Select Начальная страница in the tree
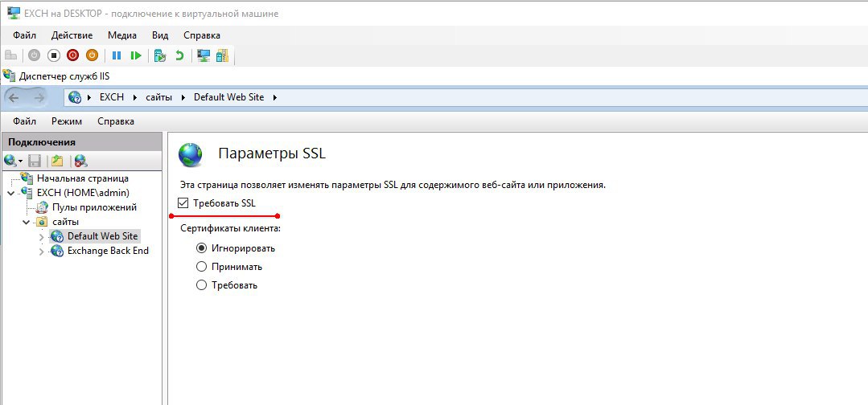868x405 pixels. tap(83, 178)
